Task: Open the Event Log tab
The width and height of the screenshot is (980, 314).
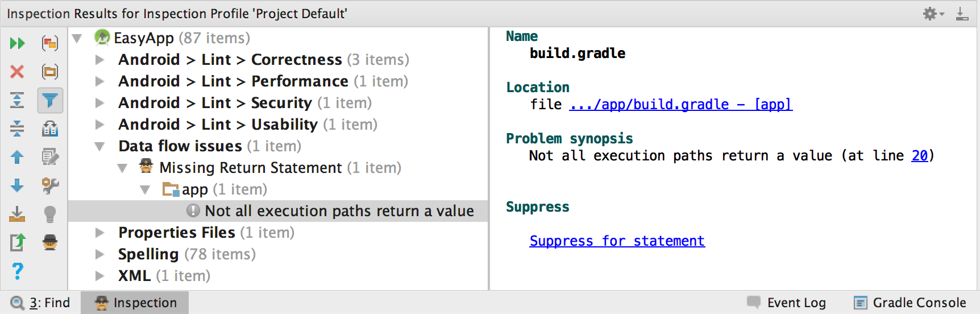Action: coord(787,303)
